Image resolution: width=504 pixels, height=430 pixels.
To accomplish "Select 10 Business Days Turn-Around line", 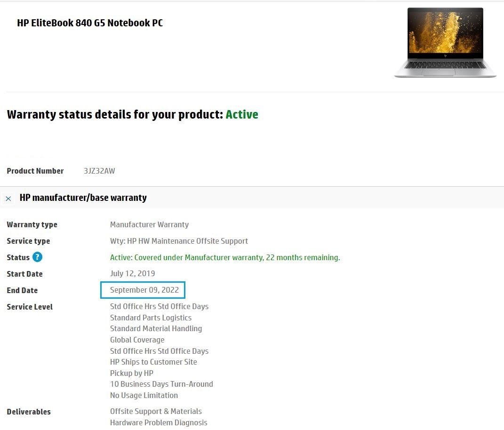I will pyautogui.click(x=161, y=384).
